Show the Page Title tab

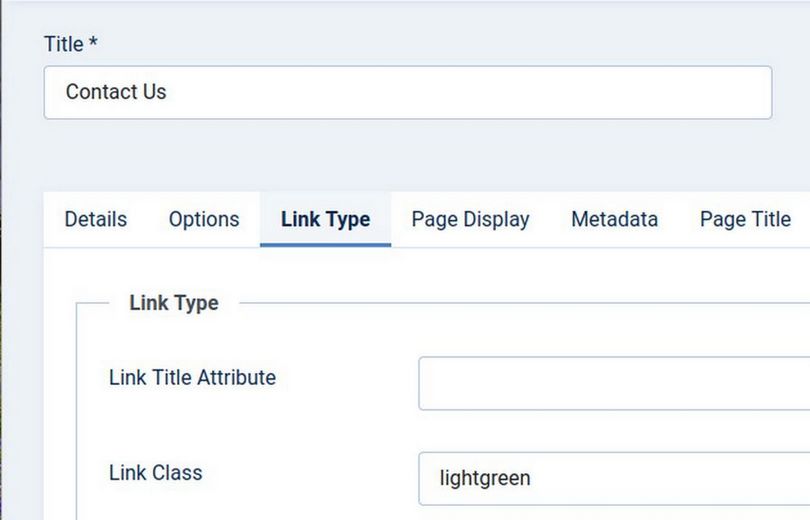point(745,219)
